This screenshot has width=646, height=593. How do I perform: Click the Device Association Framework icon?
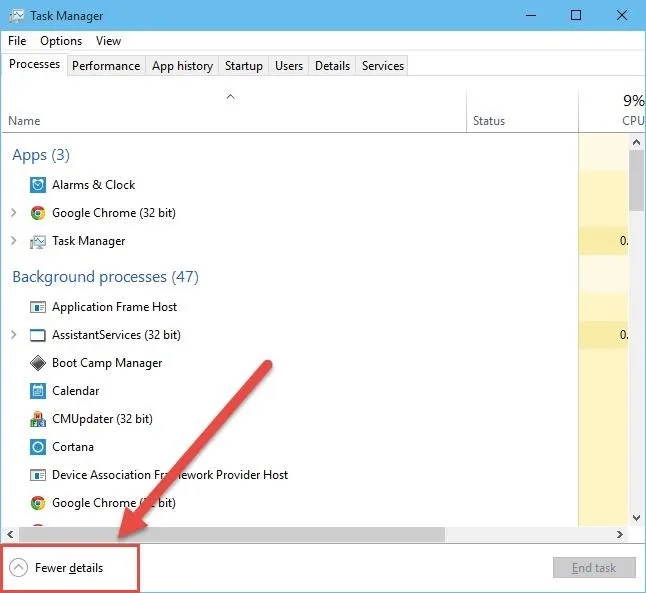(37, 475)
